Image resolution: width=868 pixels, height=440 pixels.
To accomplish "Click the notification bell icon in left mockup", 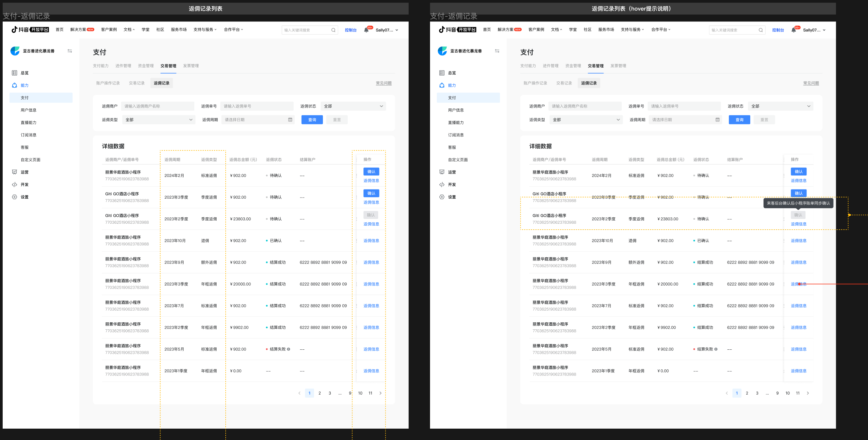I will point(366,30).
